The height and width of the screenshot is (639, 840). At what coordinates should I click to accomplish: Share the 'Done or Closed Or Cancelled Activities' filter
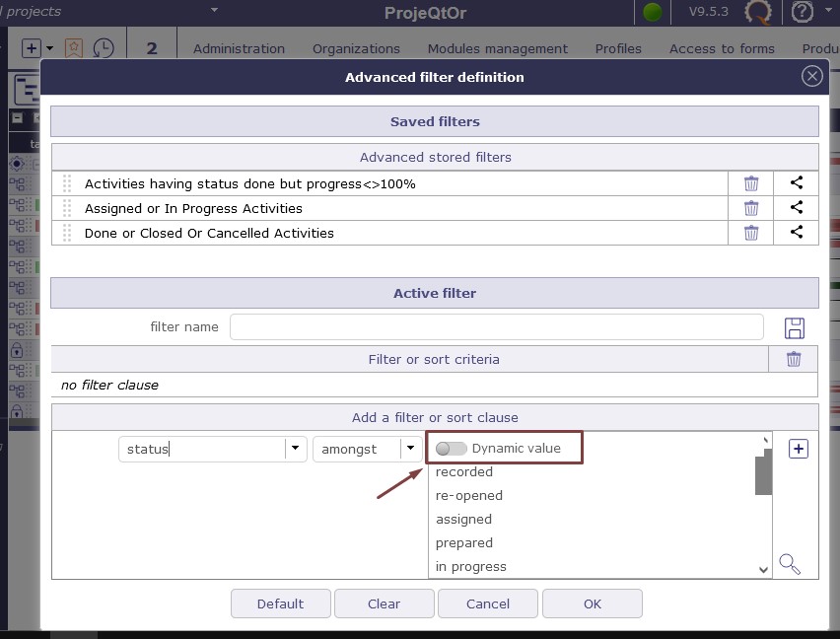(x=797, y=233)
